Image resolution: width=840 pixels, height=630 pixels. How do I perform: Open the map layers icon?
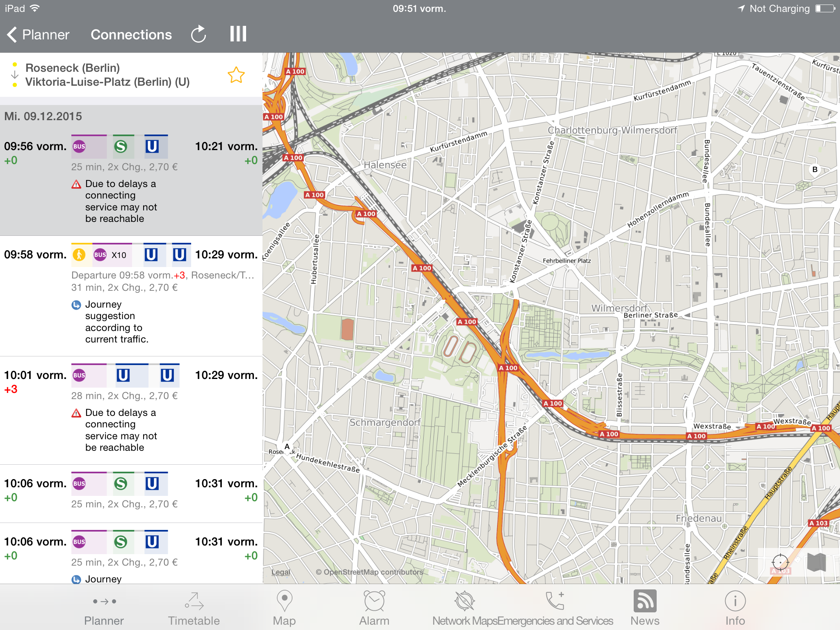click(x=816, y=562)
